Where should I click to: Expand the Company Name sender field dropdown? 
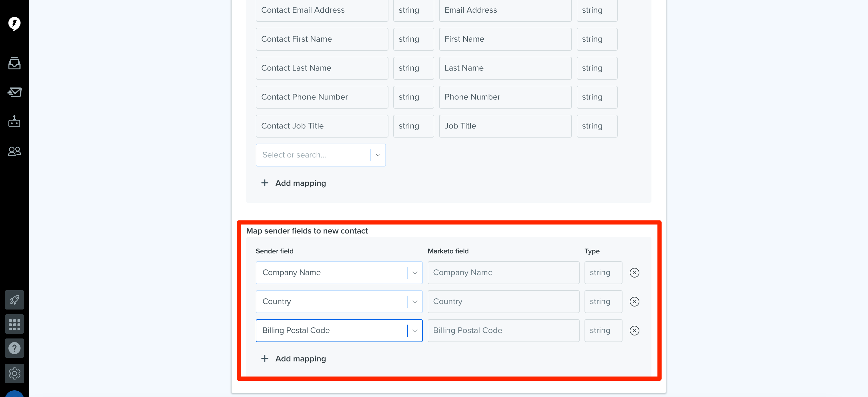tap(415, 273)
